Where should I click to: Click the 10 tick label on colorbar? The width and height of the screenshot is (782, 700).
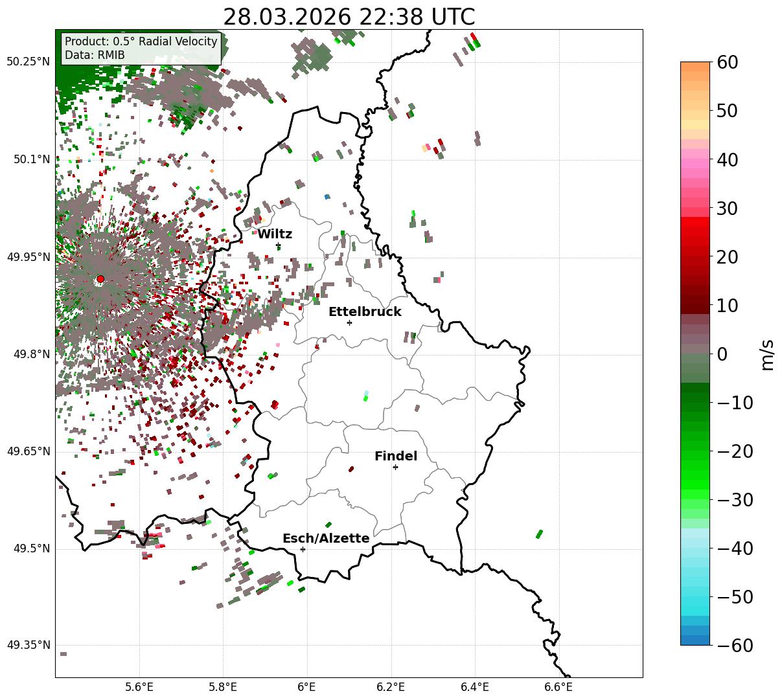tap(729, 306)
